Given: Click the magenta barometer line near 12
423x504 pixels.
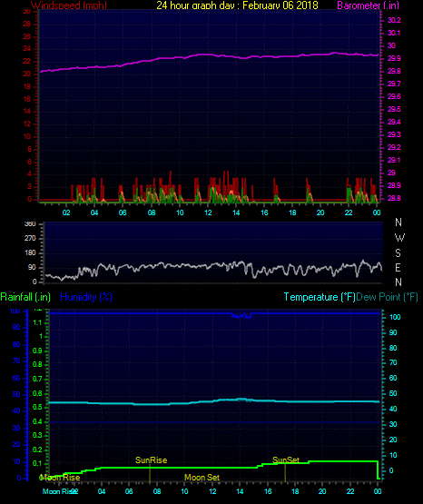Looking at the screenshot, I should [208, 54].
